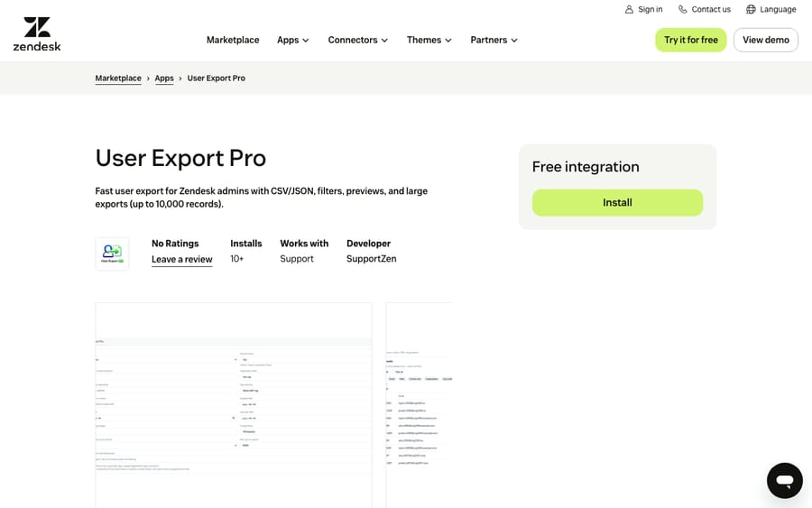Click Language text link
Screen dimensions: 812x508
778,9
